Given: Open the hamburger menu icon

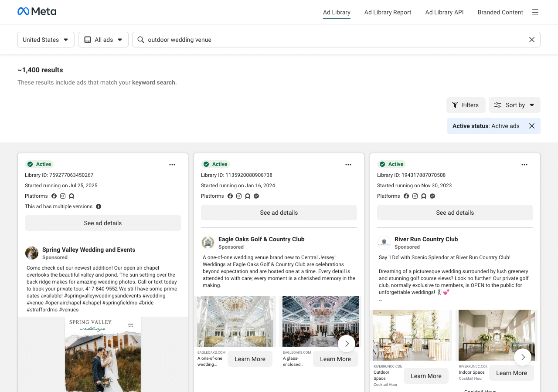Looking at the screenshot, I should [x=535, y=12].
